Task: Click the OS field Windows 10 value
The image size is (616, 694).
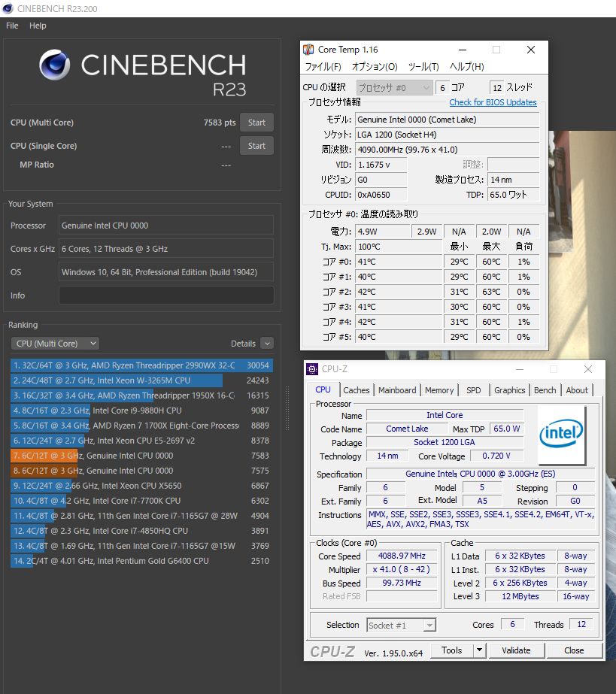Action: click(x=166, y=271)
